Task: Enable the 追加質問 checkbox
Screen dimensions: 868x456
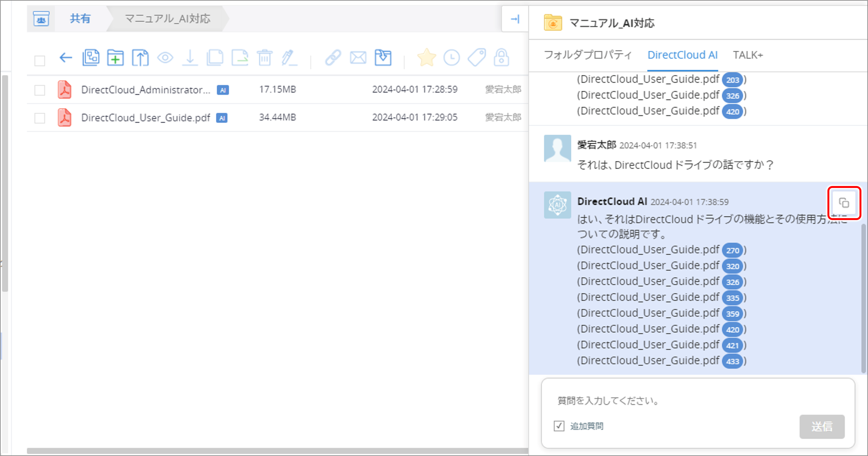Action: pyautogui.click(x=559, y=426)
